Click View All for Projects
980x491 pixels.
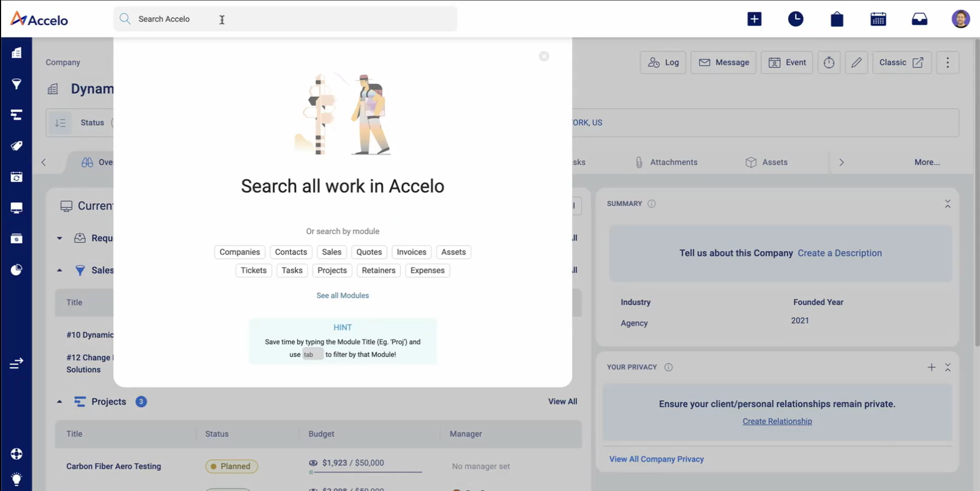pos(563,402)
